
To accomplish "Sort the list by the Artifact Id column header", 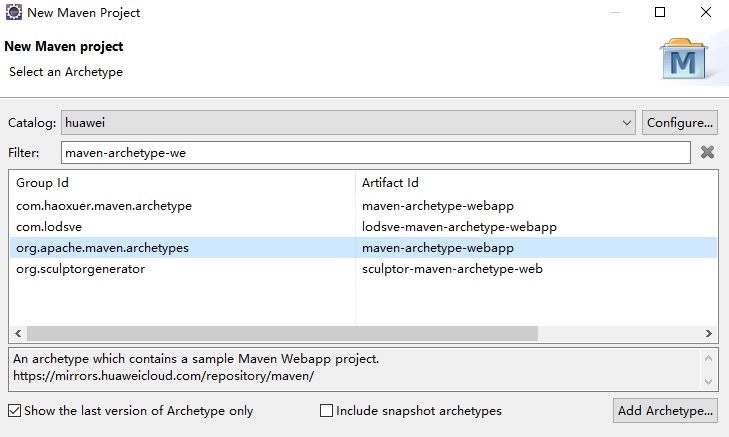I will point(536,183).
